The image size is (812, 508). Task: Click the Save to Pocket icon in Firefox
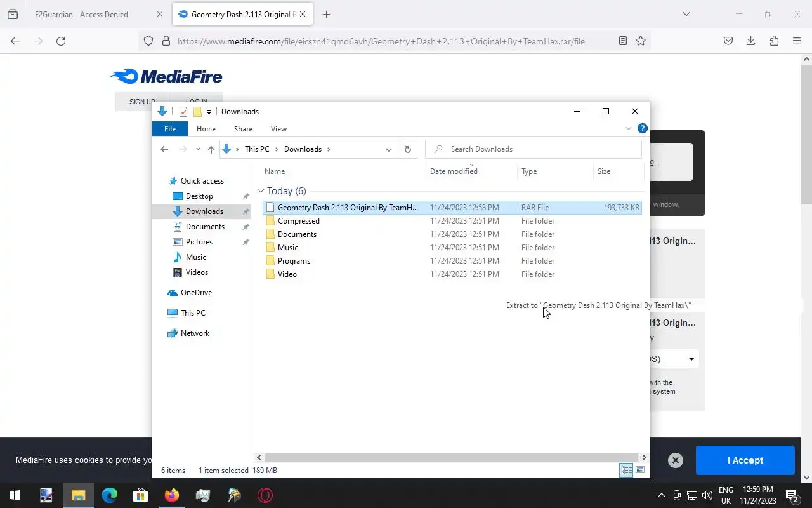click(728, 41)
